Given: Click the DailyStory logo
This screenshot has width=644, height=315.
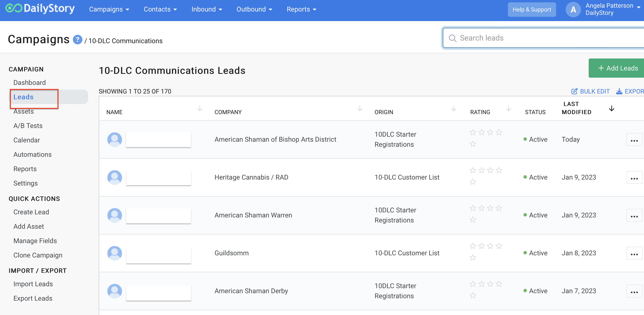Looking at the screenshot, I should pos(40,9).
